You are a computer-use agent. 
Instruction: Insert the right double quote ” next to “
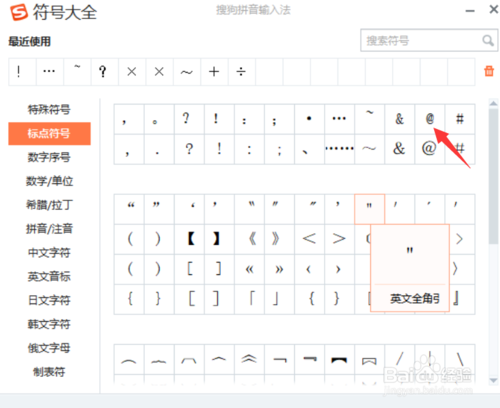coord(159,209)
